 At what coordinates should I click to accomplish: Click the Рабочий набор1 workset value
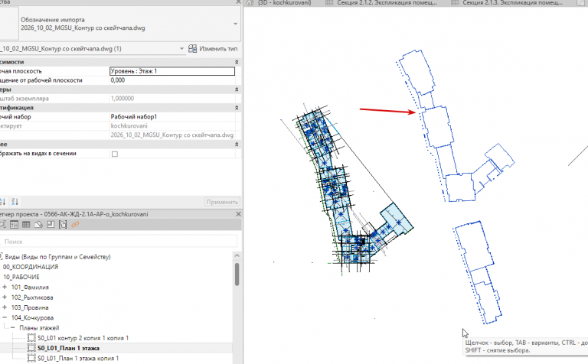point(172,117)
